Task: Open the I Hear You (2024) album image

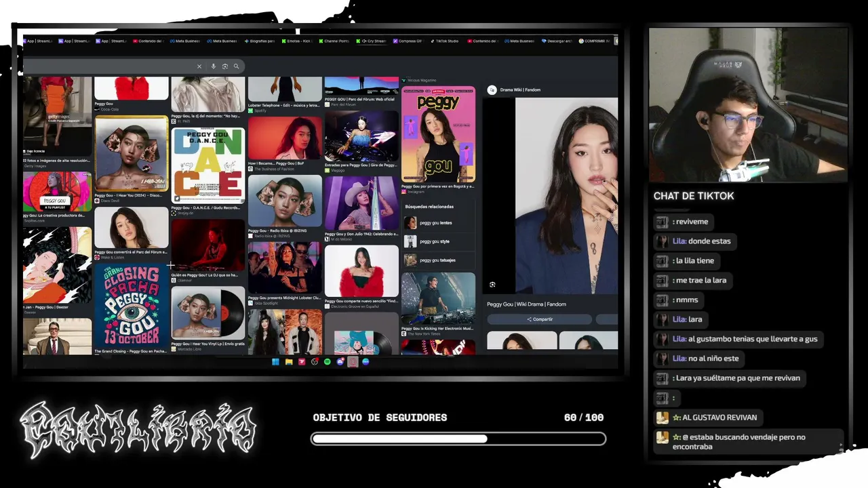Action: 131,154
